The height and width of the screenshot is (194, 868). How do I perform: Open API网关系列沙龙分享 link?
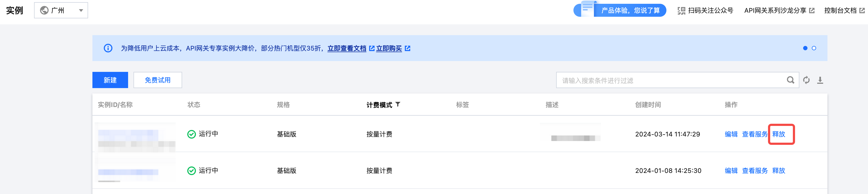point(779,11)
